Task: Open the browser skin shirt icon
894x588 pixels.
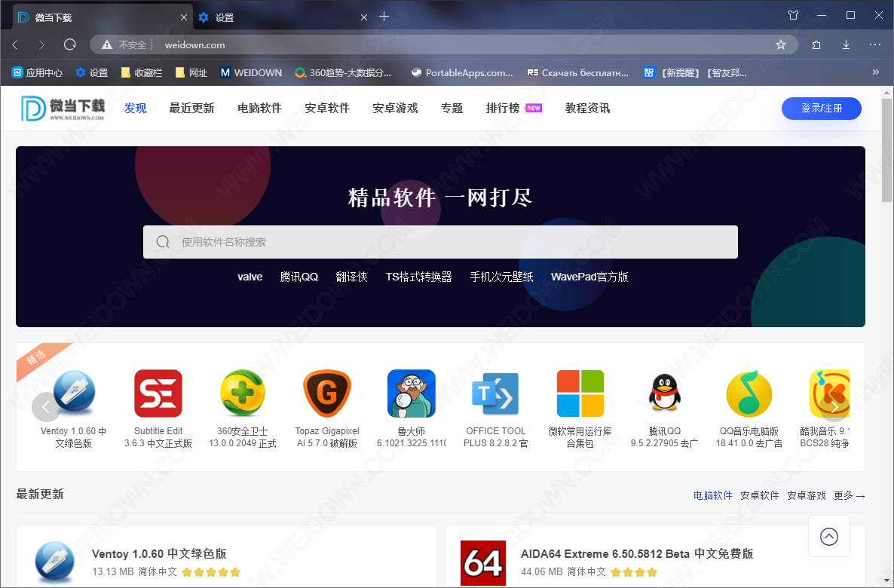Action: [x=793, y=15]
